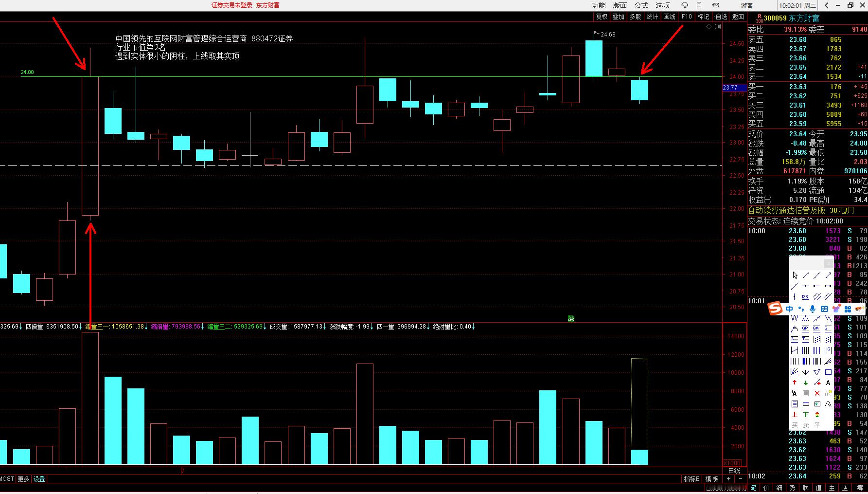Image resolution: width=868 pixels, height=494 pixels.
Task: Click 证券交易未登录 login link
Action: pos(232,5)
